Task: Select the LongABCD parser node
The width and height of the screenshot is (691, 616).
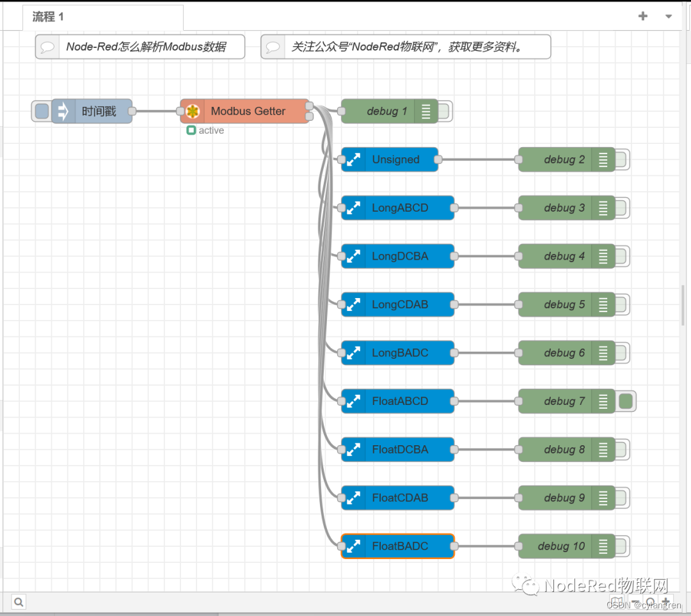Action: click(x=398, y=207)
